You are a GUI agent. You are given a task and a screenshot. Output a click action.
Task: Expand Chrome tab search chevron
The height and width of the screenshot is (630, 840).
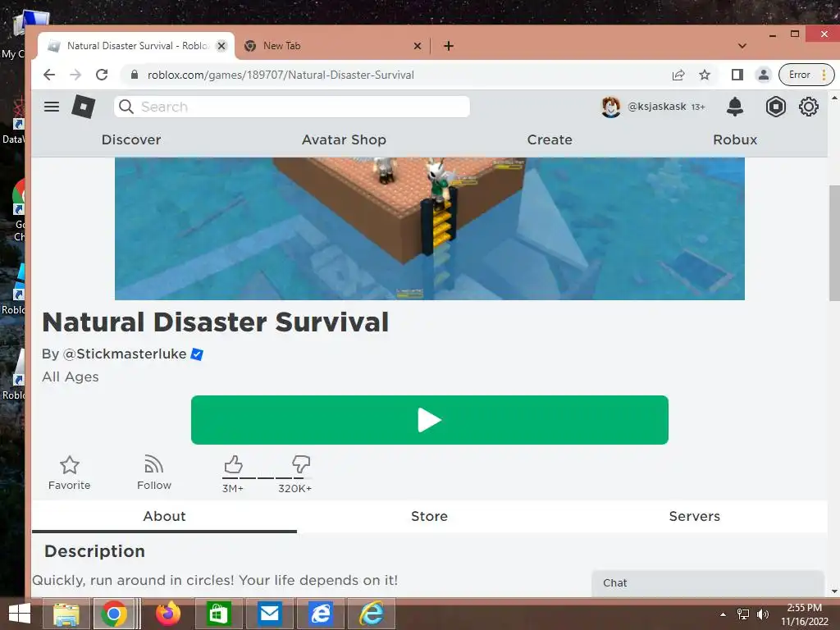pos(742,46)
